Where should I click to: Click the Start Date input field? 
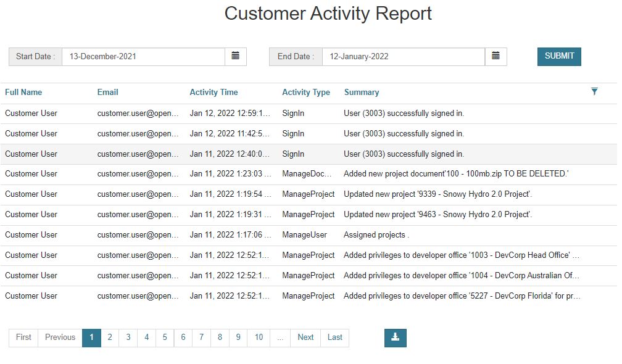pyautogui.click(x=143, y=57)
